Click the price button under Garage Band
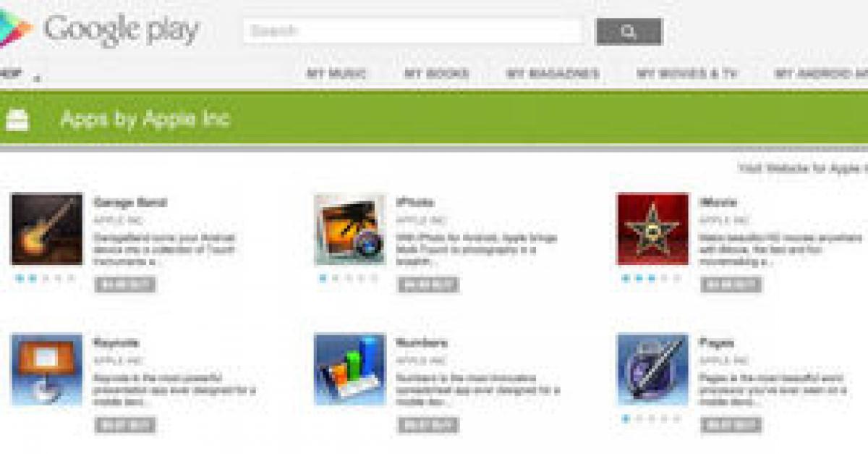This screenshot has height=454, width=868. tap(125, 285)
